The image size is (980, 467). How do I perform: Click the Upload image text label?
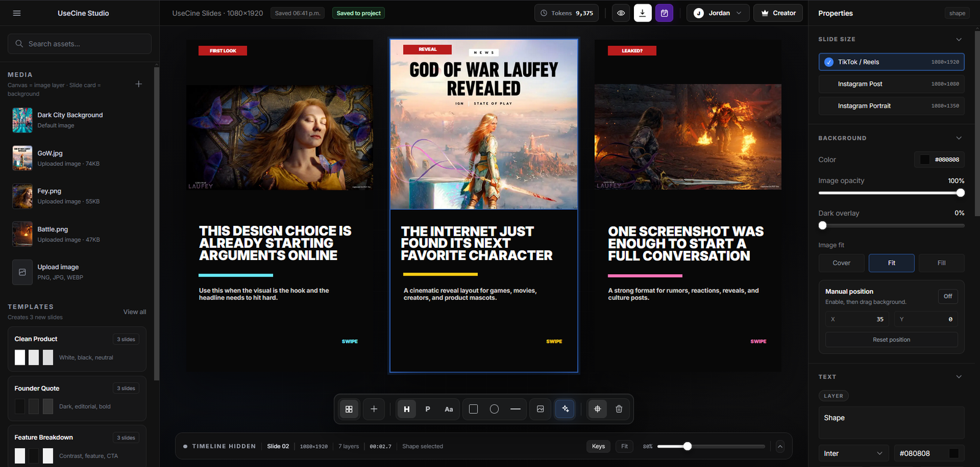pos(58,267)
